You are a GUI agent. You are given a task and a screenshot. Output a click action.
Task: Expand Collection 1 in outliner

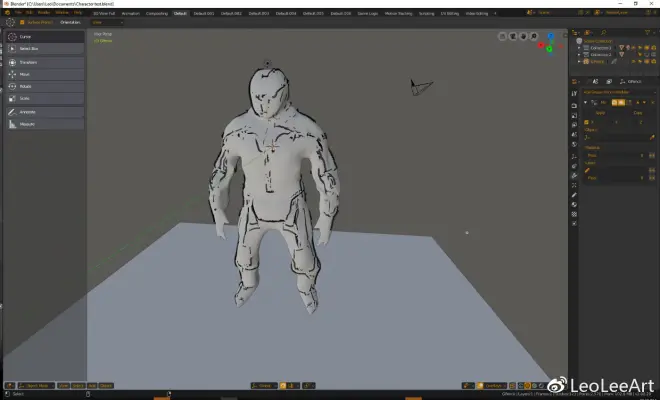[x=579, y=48]
